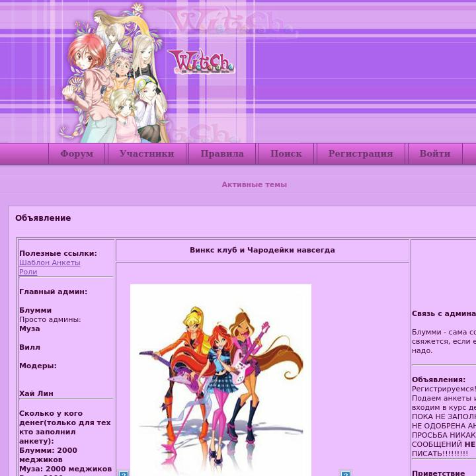The image size is (476, 476).
Task: Open the Форум menu item
Action: click(x=77, y=153)
